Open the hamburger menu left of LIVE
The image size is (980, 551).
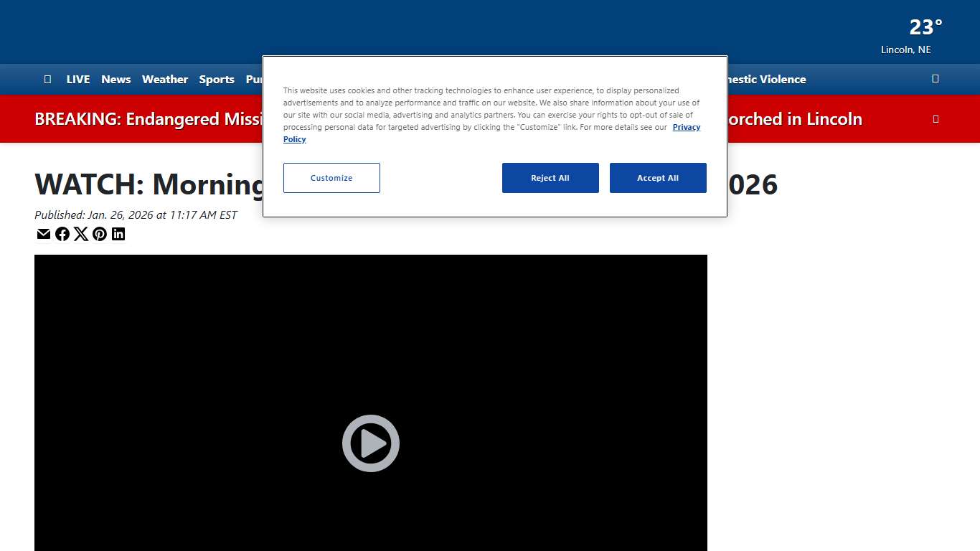tap(47, 80)
